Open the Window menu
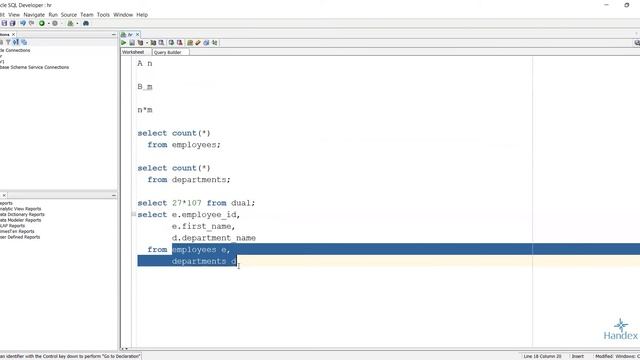This screenshot has height=360, width=640. click(123, 15)
